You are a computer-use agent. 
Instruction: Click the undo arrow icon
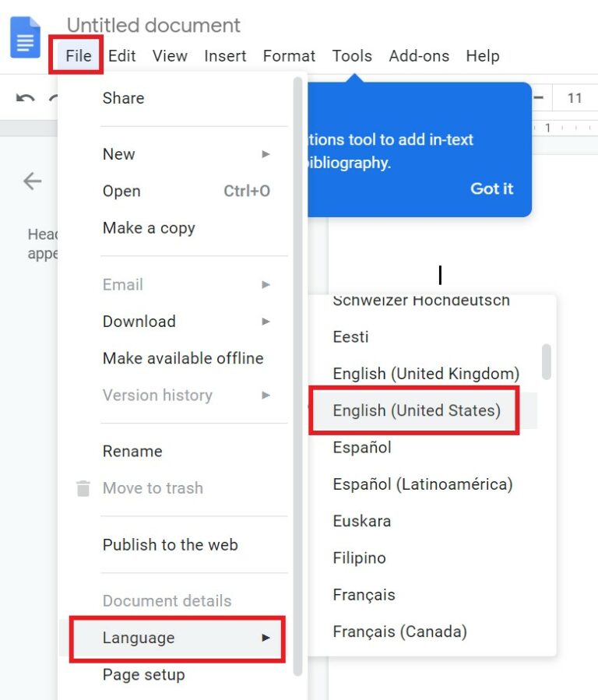(26, 98)
